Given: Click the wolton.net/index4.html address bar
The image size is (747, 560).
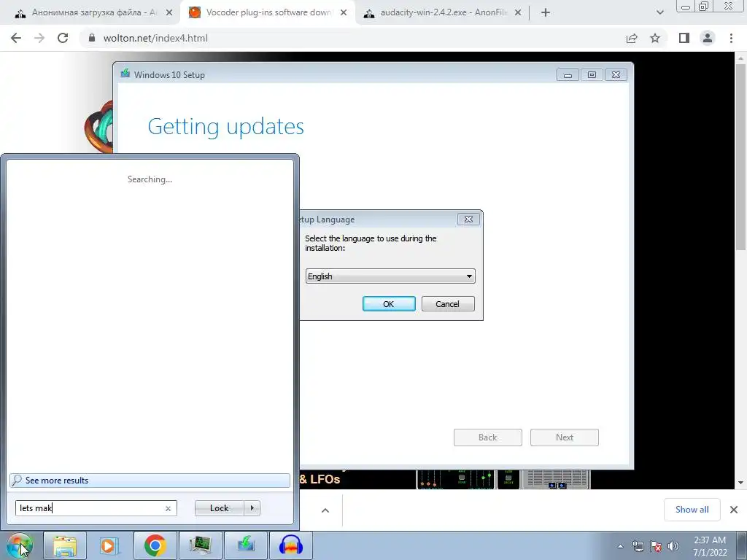Looking at the screenshot, I should point(352,38).
